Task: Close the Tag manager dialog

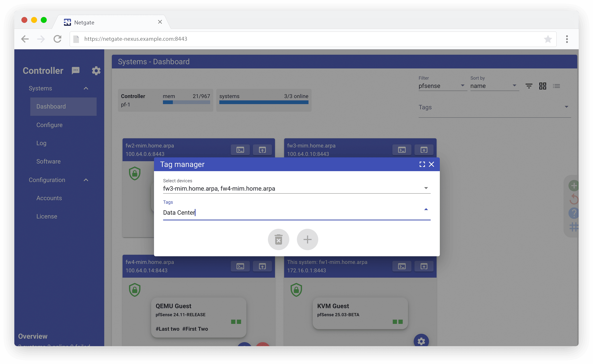Action: pyautogui.click(x=431, y=164)
